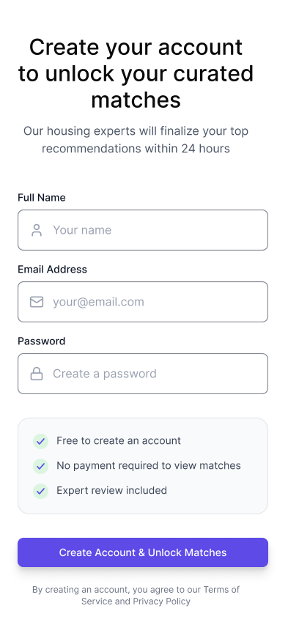Select the your@email.com input field
Viewport: 288px width, 644px height.
click(x=143, y=302)
